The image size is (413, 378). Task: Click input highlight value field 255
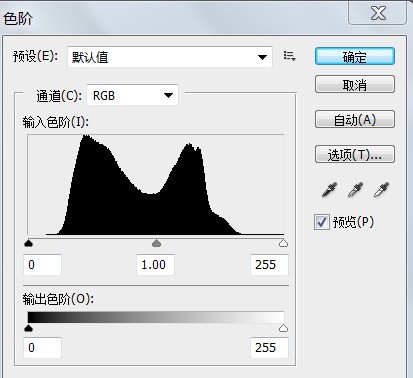tap(269, 265)
